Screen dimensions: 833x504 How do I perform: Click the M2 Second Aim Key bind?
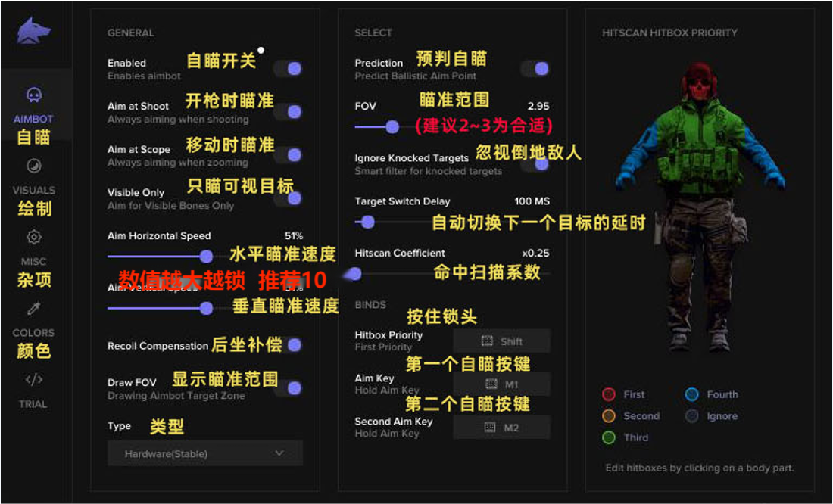click(x=501, y=428)
